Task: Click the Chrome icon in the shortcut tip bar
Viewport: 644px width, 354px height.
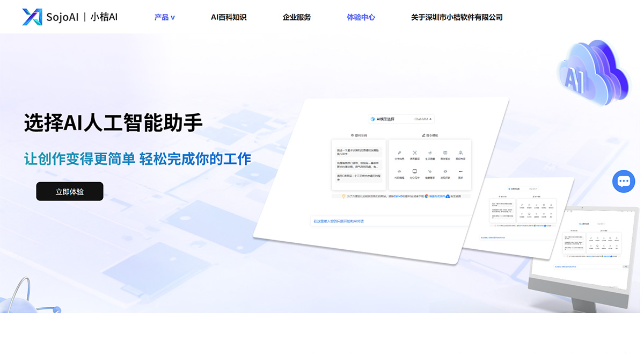Action: [426, 197]
